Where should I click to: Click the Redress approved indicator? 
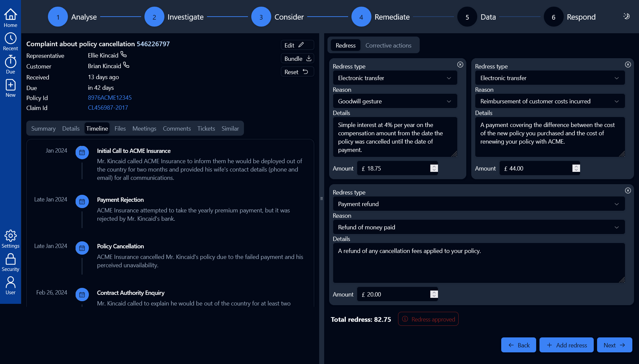click(428, 319)
